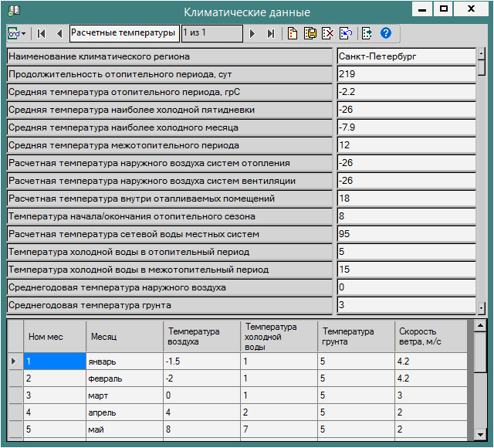Click the Температура воздуха cell for май

pyautogui.click(x=201, y=429)
